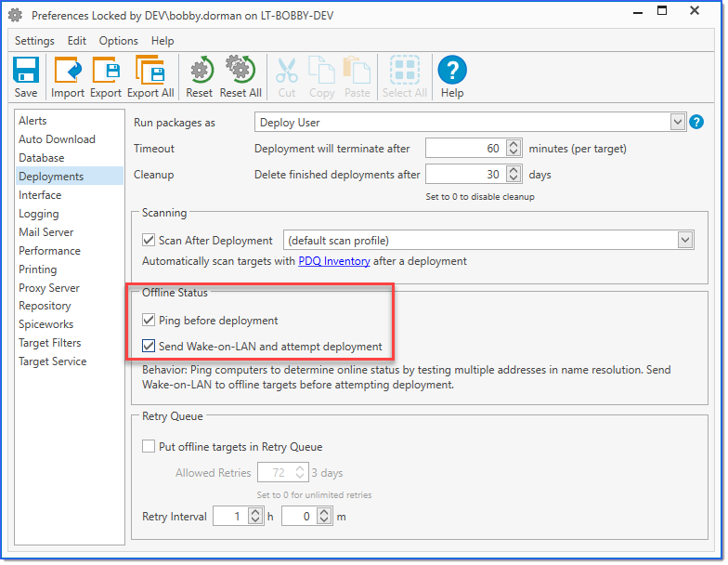Open the Settings menu
The image size is (728, 565).
tap(34, 41)
